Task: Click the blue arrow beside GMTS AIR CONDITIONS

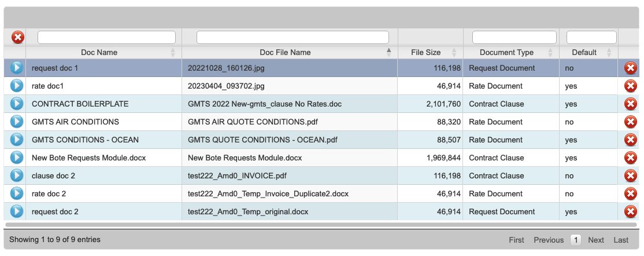Action: point(17,122)
